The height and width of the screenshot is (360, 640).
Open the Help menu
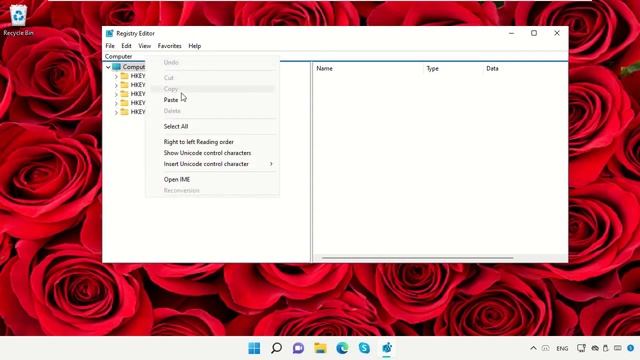pos(195,46)
